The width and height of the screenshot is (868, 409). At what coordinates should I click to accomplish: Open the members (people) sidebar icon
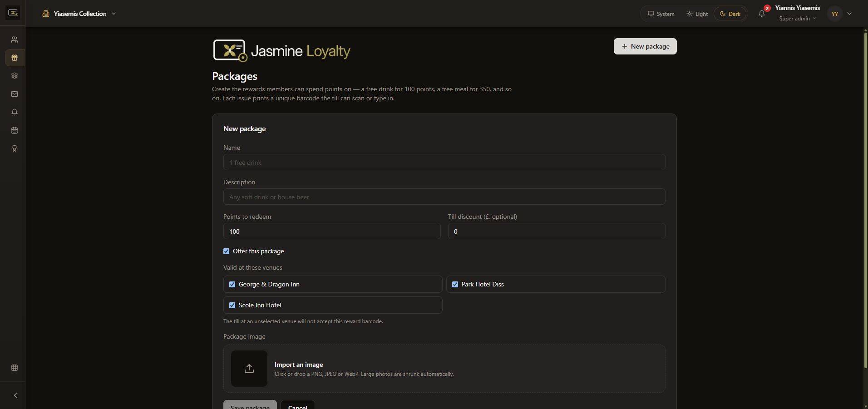click(15, 39)
